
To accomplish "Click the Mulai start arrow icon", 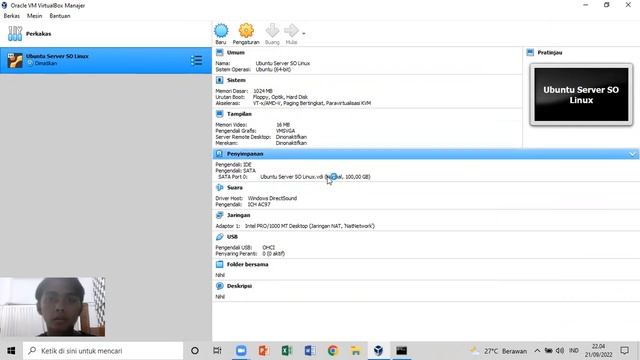I will click(x=291, y=31).
